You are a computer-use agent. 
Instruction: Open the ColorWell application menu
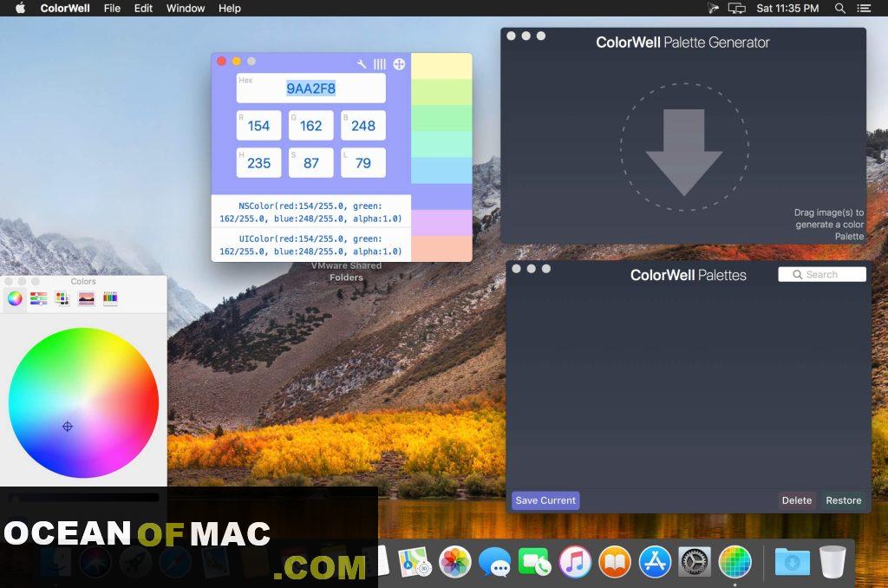pyautogui.click(x=65, y=8)
